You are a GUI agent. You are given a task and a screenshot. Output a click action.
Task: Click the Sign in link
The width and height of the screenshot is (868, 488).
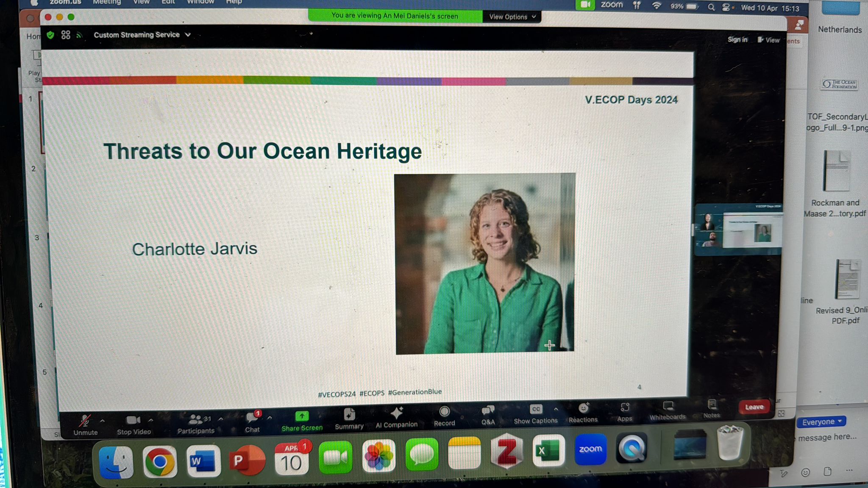click(x=737, y=39)
